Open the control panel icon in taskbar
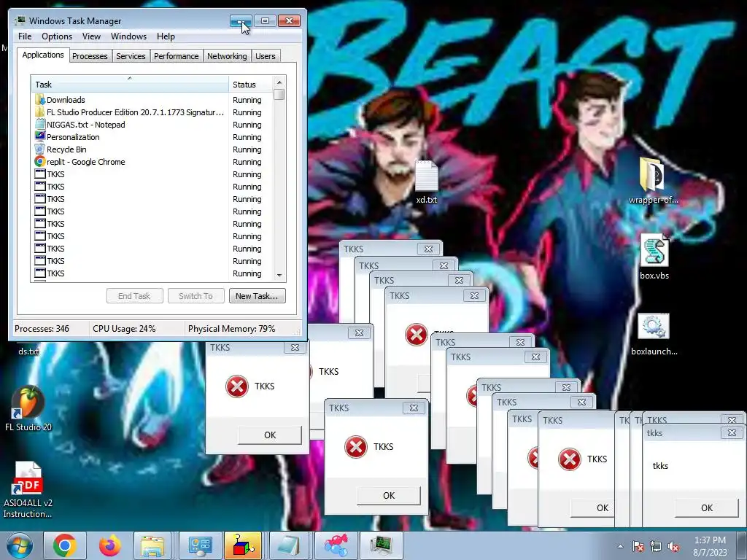This screenshot has width=747, height=560. click(200, 545)
